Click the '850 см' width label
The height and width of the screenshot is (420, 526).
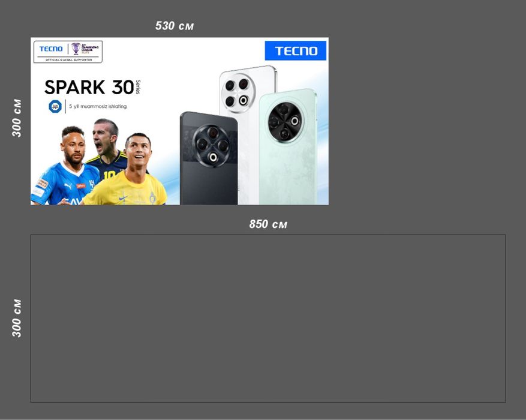click(x=268, y=224)
